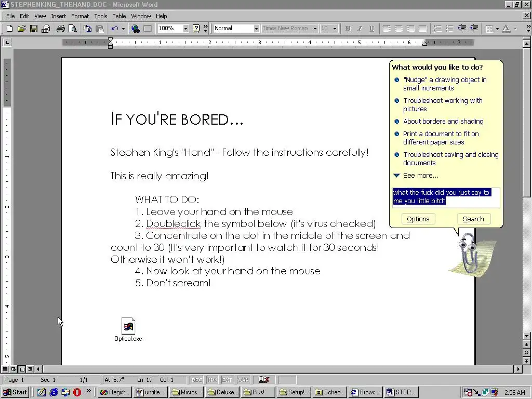Click the Microsoft Word Help icon
Viewport: 532px width, 399px height.
tap(196, 29)
